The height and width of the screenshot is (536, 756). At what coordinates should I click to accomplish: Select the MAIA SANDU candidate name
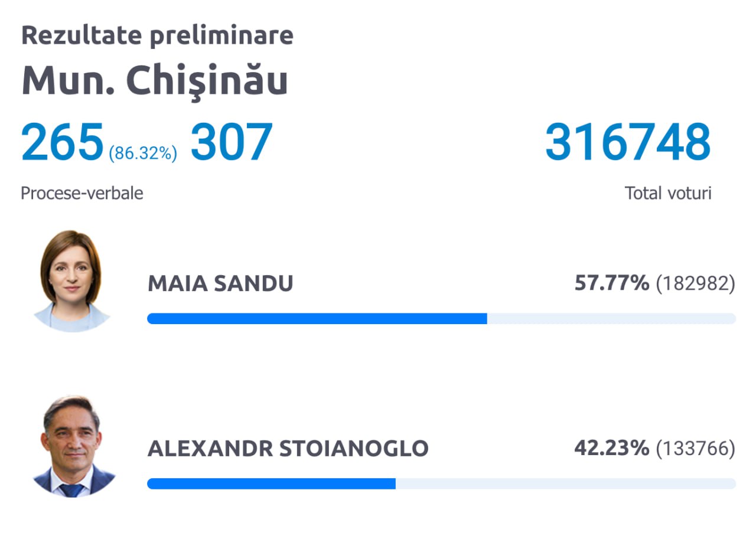pos(220,284)
